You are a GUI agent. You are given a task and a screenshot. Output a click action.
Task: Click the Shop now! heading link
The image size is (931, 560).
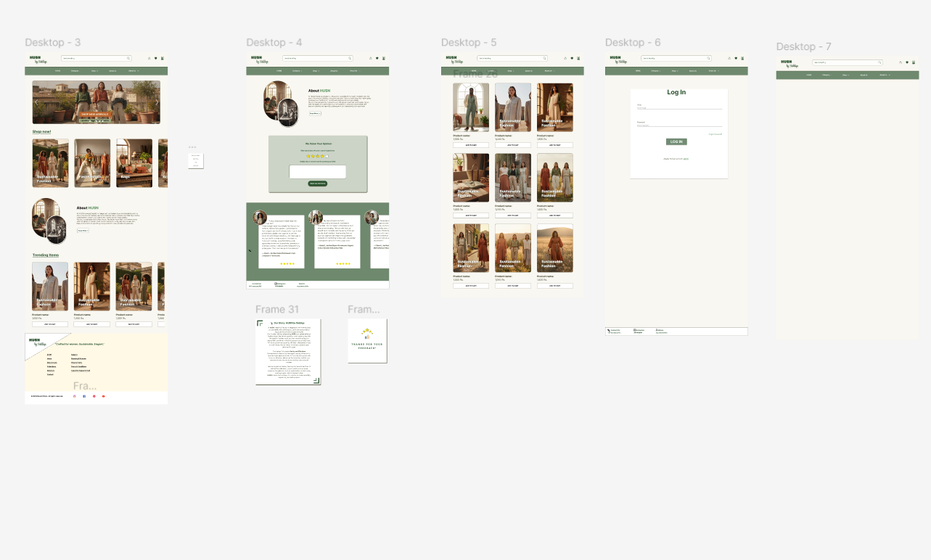coord(41,131)
